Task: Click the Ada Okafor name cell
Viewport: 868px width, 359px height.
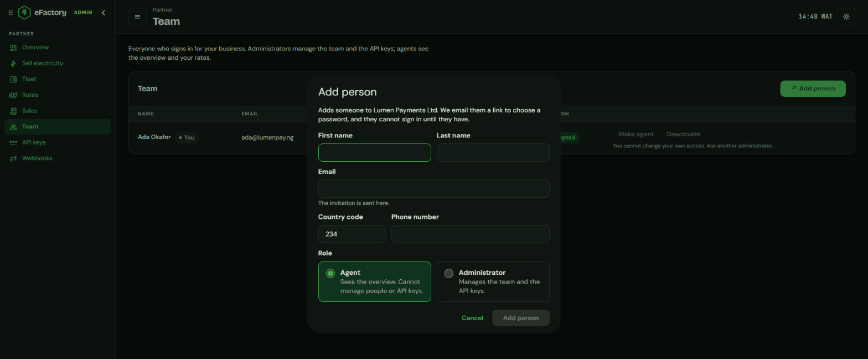Action: [x=154, y=137]
